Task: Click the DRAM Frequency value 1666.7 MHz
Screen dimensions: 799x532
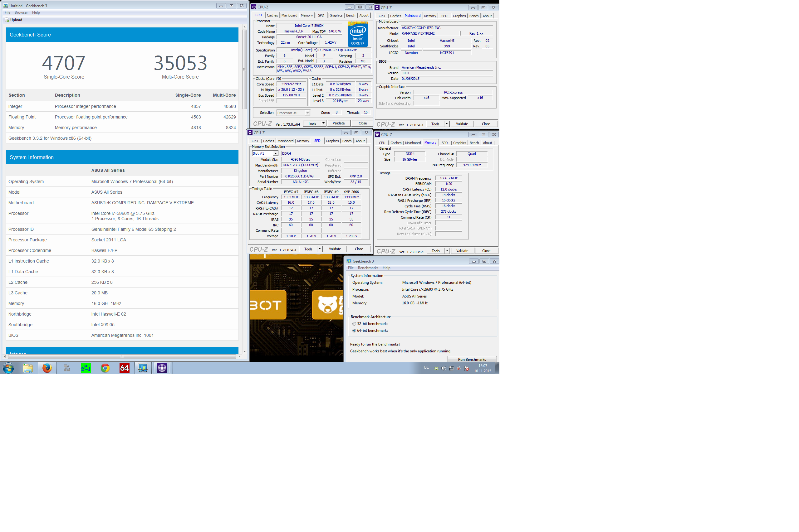Action: click(449, 178)
